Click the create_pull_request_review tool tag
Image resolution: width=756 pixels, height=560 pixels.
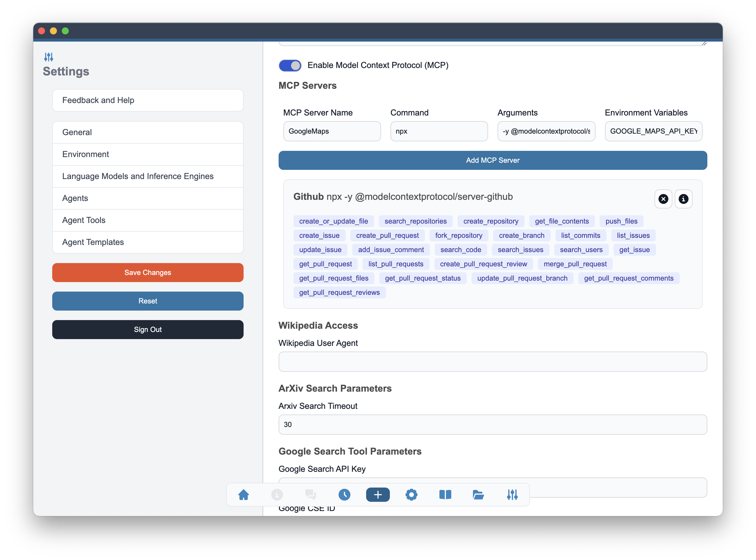click(x=483, y=264)
